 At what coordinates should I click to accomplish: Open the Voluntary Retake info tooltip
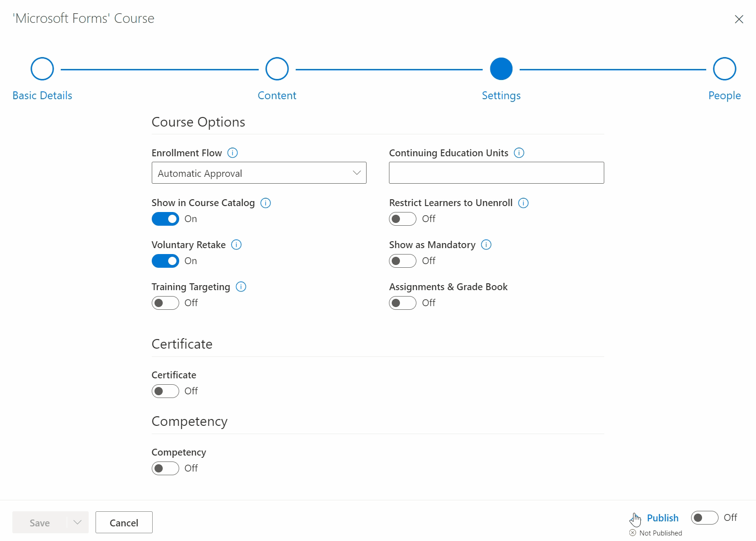click(236, 245)
